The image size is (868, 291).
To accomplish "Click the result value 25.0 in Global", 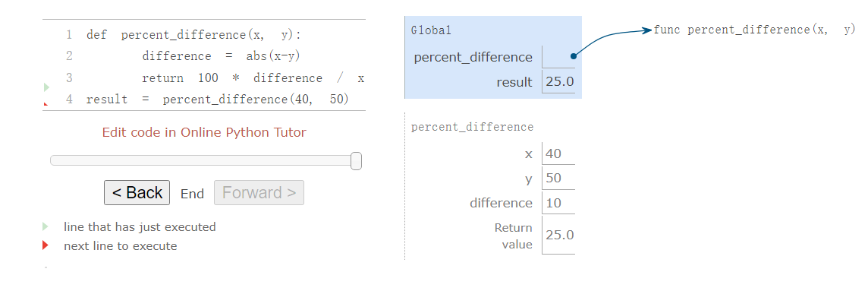I will point(559,82).
